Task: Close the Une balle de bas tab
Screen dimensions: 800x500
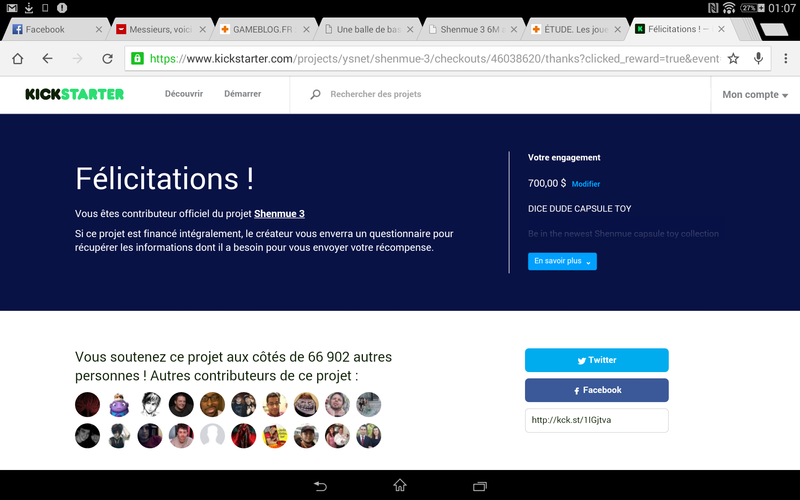Action: point(410,30)
